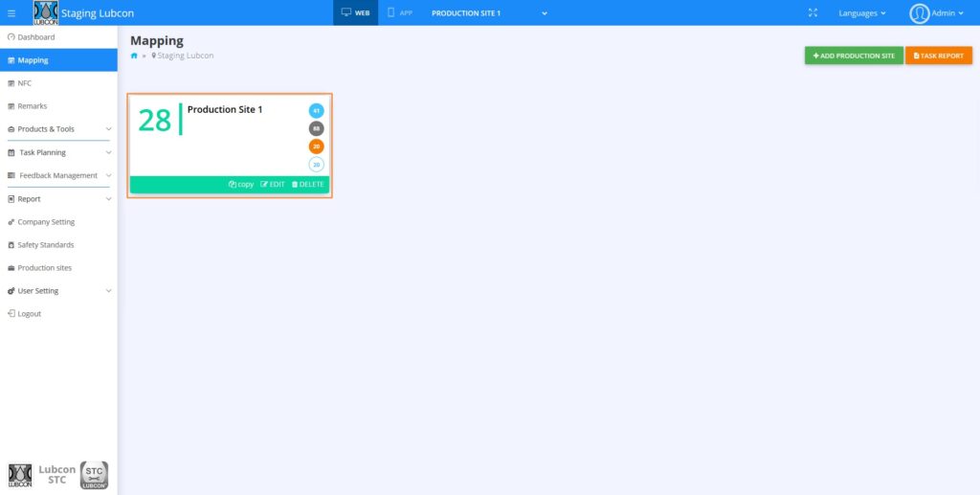
Task: Click the Report sidebar icon
Action: click(x=11, y=199)
